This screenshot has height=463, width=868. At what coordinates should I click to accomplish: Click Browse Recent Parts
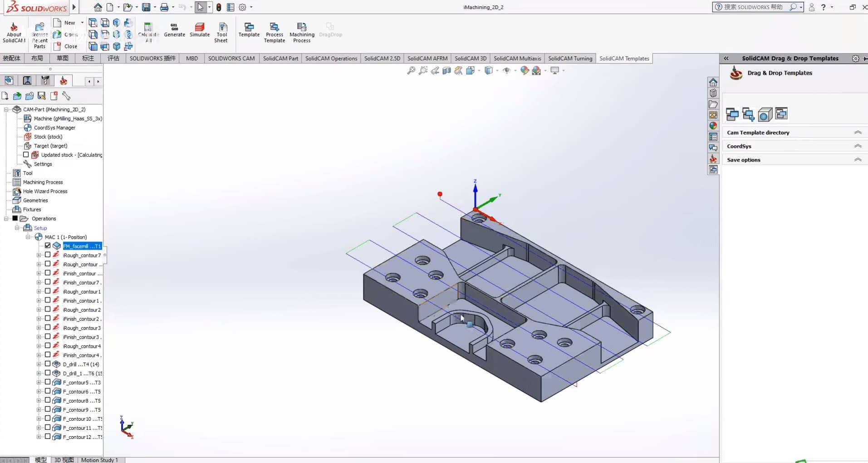[x=39, y=32]
